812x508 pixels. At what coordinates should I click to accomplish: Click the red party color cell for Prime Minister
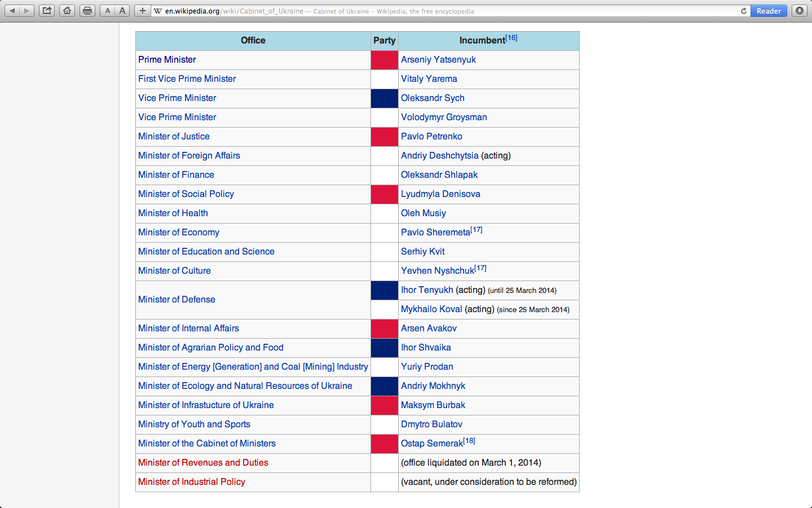pos(384,60)
